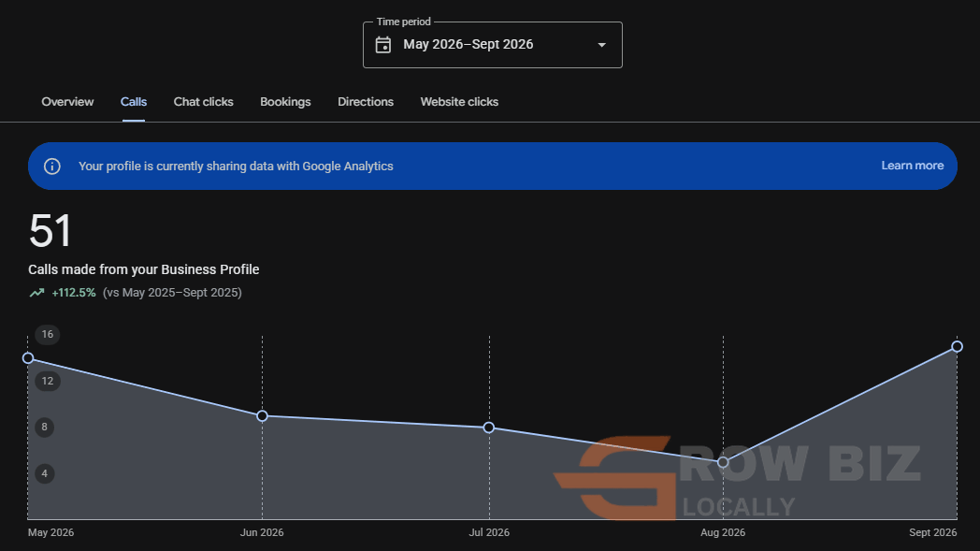Click the May 2026 data point

tap(28, 358)
